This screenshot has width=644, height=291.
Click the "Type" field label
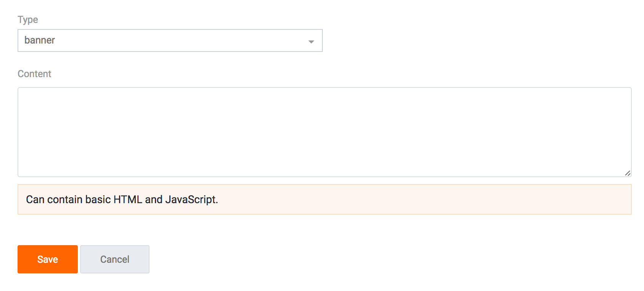pos(28,20)
